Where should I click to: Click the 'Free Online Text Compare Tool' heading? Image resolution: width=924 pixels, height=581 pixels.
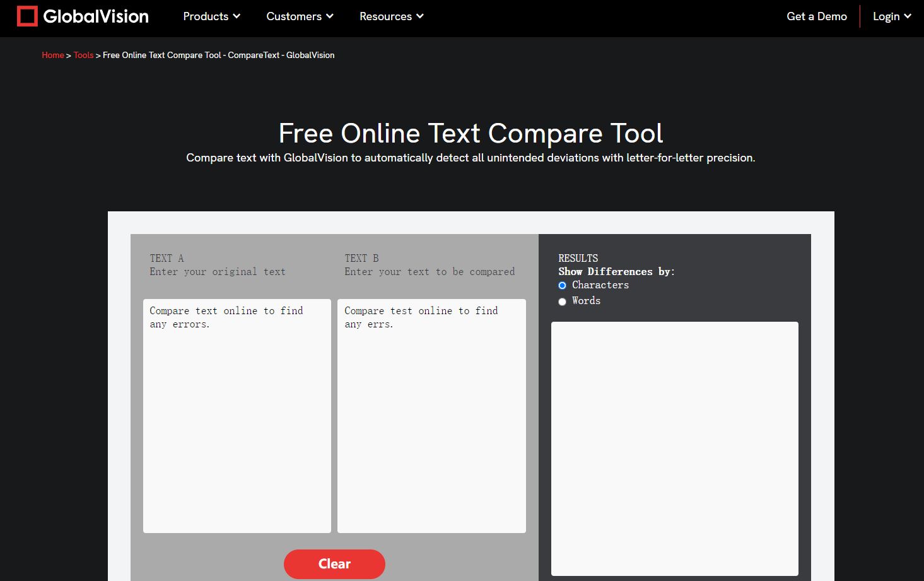coord(471,133)
